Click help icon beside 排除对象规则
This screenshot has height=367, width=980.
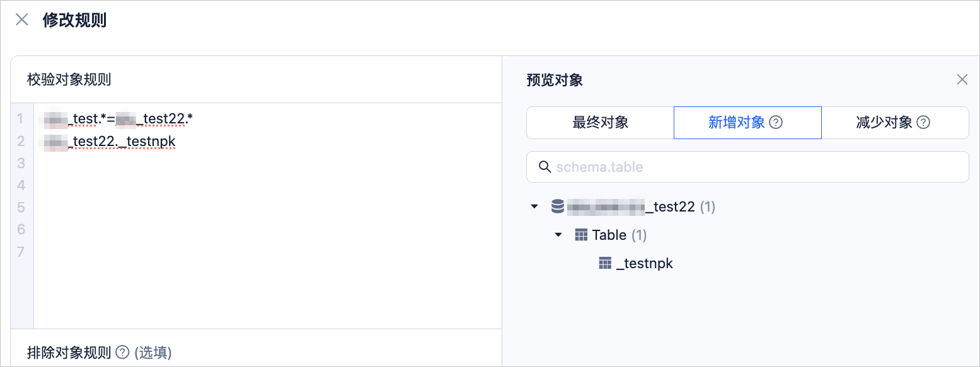(x=123, y=352)
